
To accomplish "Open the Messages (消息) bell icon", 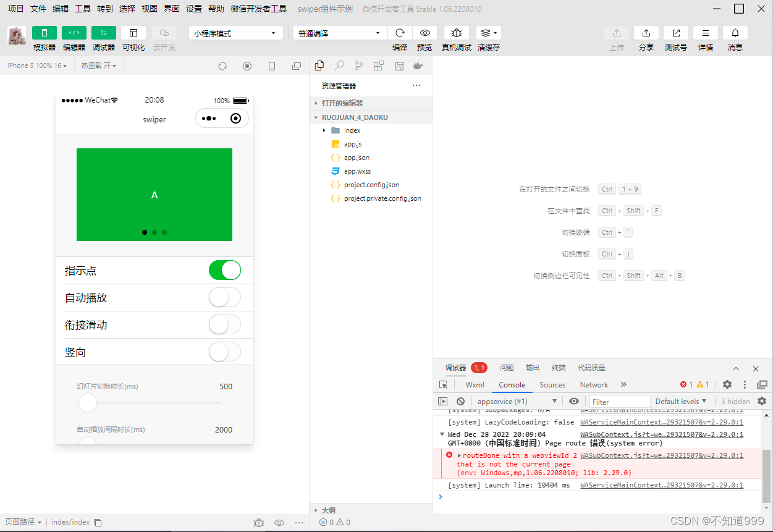I will coord(735,33).
